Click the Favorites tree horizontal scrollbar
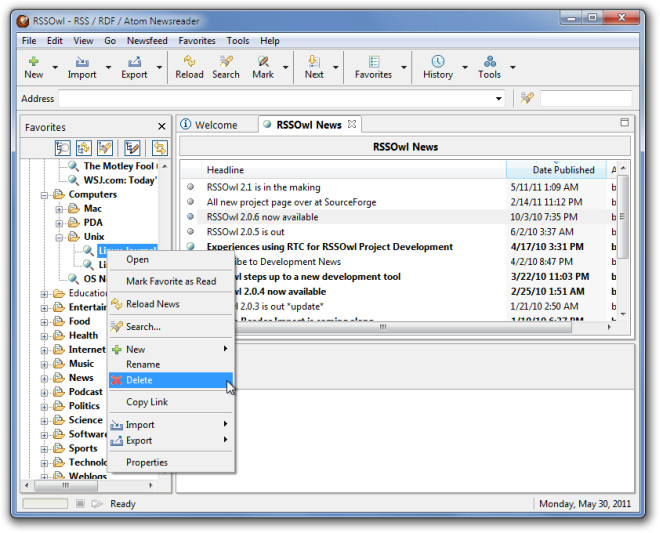The width and height of the screenshot is (660, 533). pos(66,485)
